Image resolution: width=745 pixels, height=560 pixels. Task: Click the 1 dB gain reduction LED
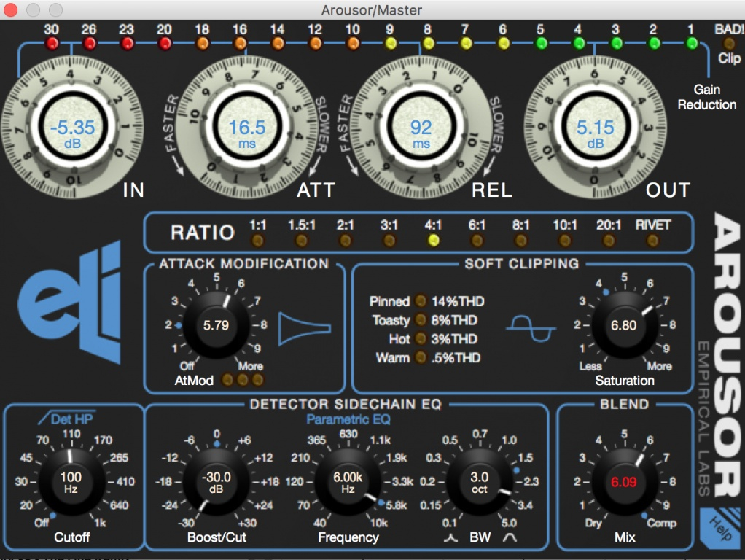(x=692, y=44)
